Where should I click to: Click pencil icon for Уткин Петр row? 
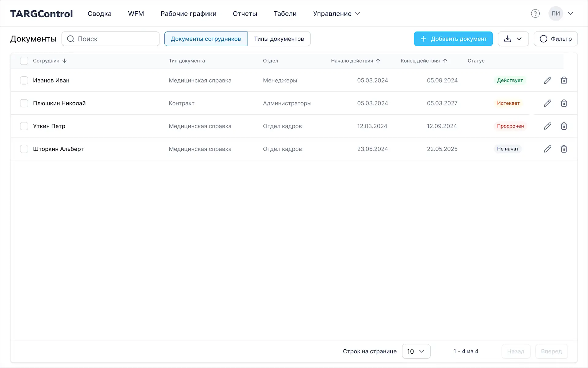point(548,126)
